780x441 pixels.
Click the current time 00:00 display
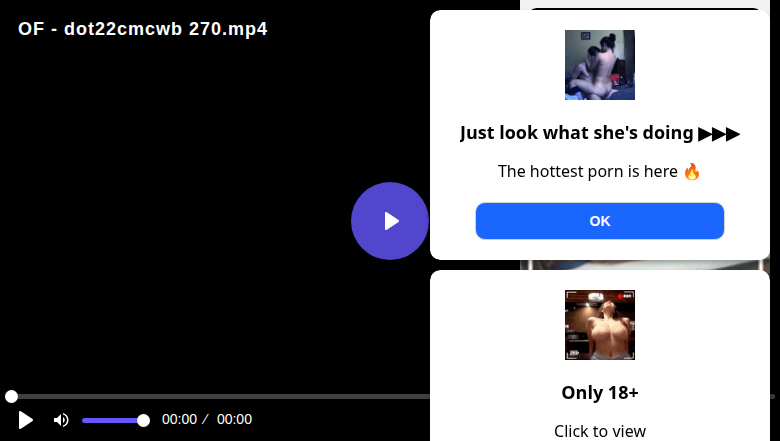tap(180, 420)
